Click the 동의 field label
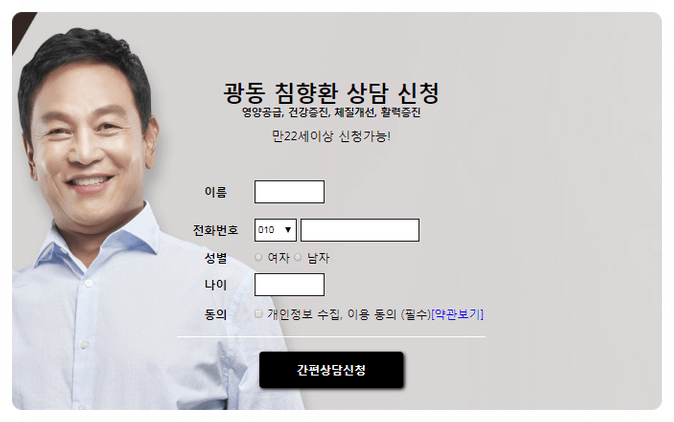 click(215, 314)
